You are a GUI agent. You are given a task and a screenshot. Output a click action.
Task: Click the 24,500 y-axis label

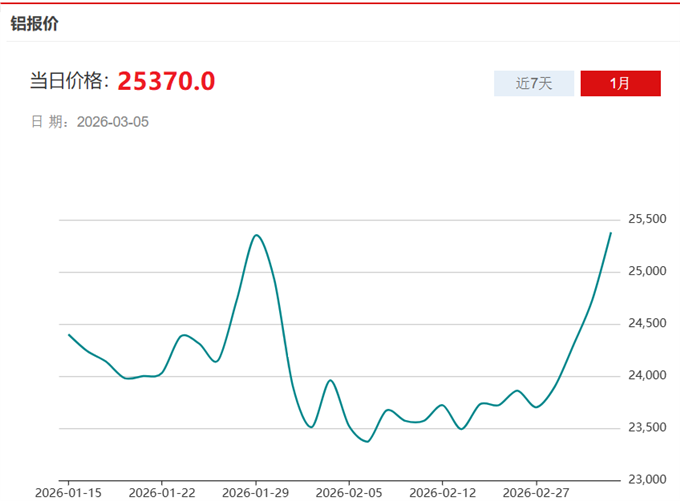pyautogui.click(x=647, y=323)
